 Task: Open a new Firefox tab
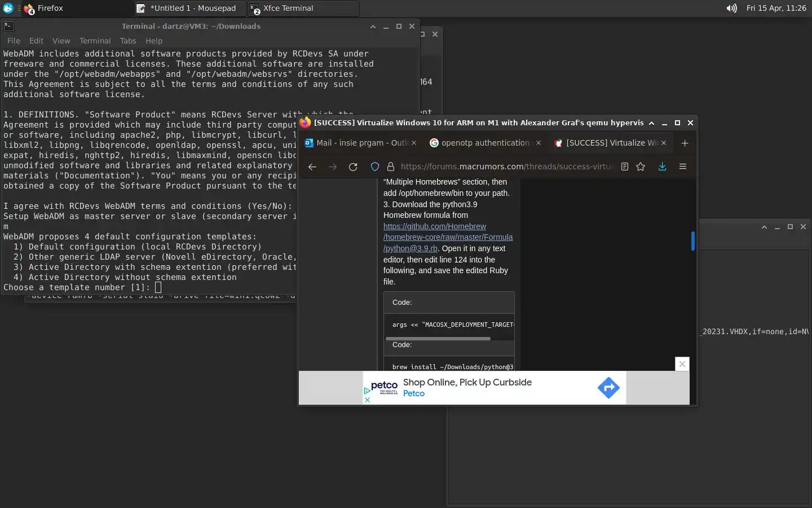coord(685,143)
